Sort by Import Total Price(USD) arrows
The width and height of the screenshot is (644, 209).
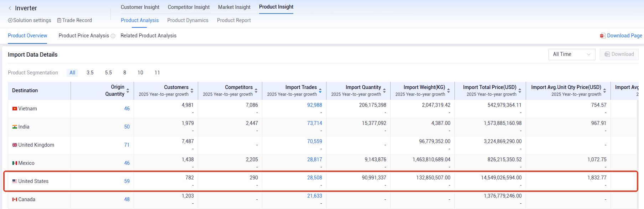tap(520, 91)
